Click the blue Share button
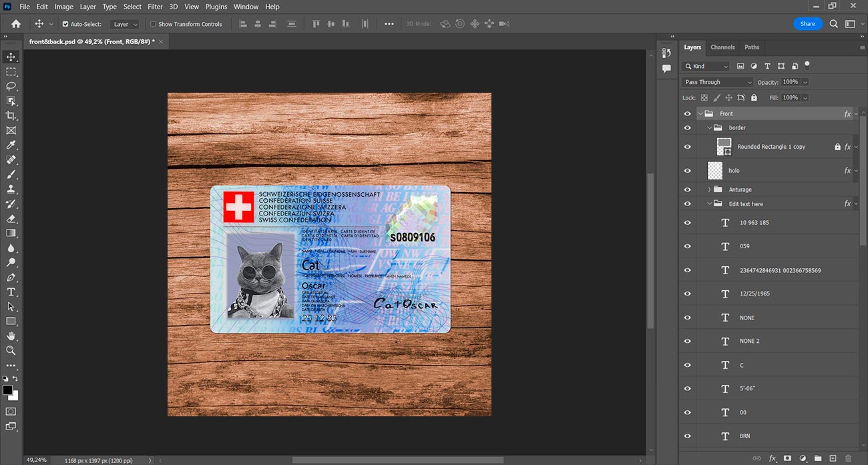This screenshot has width=868, height=465. tap(807, 23)
